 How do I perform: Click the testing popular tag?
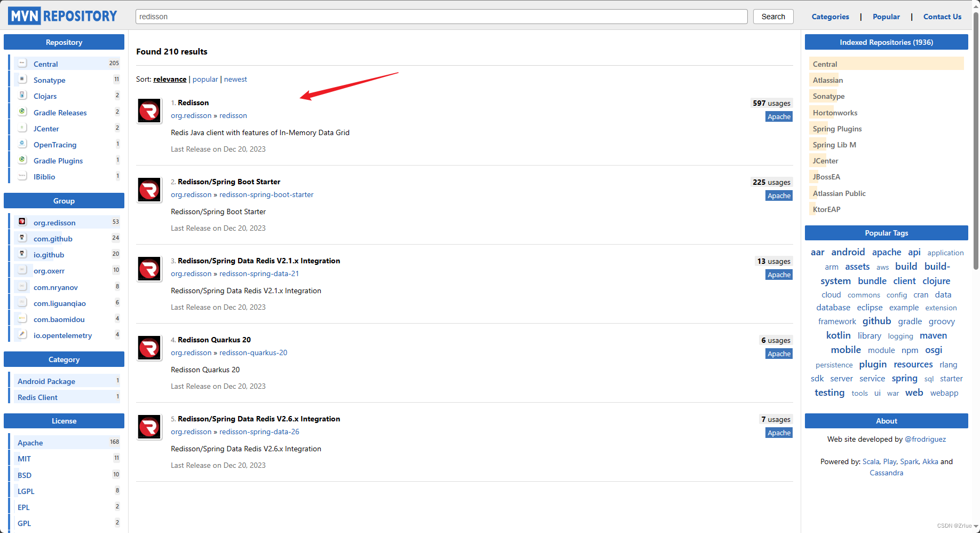click(x=829, y=393)
